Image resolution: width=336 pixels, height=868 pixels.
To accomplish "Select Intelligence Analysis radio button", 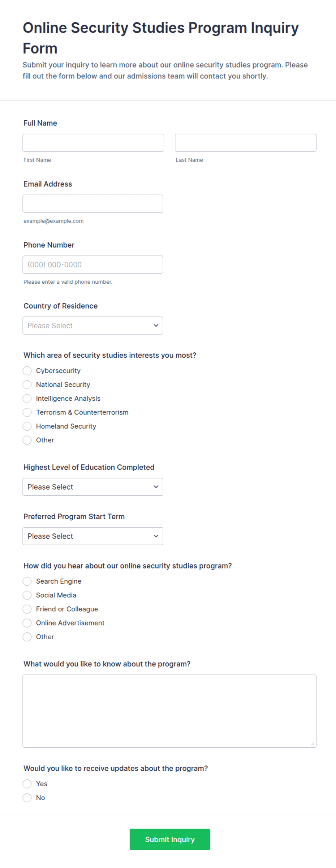I will tap(27, 399).
